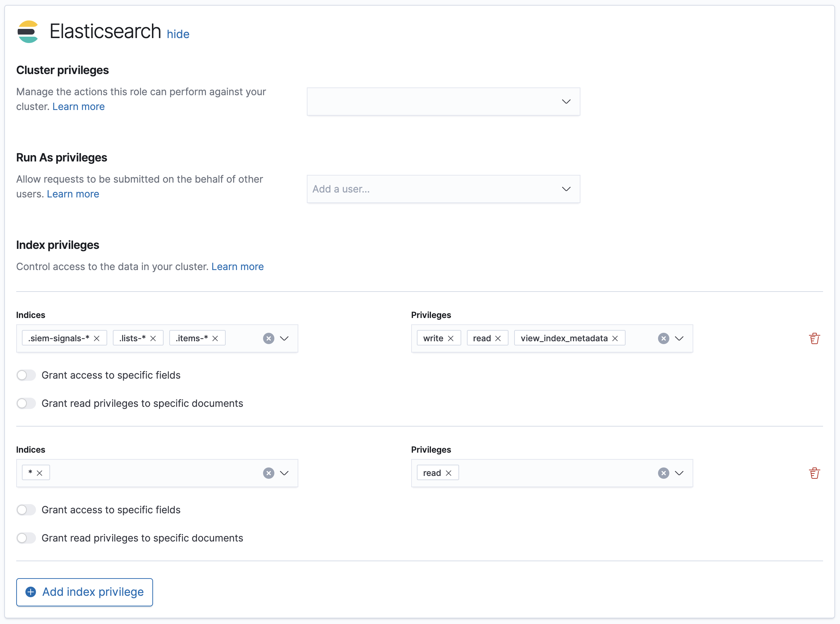This screenshot has height=624, width=840.
Task: Remove the .siem-signals-* index tag
Action: pos(97,338)
